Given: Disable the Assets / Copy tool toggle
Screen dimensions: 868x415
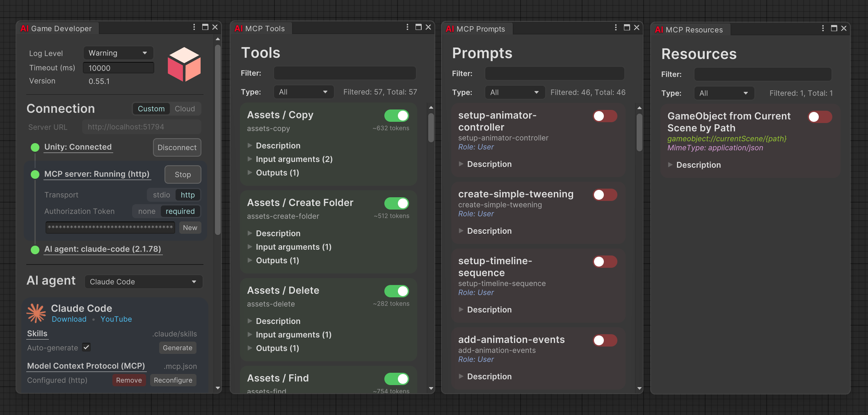Looking at the screenshot, I should click(396, 116).
